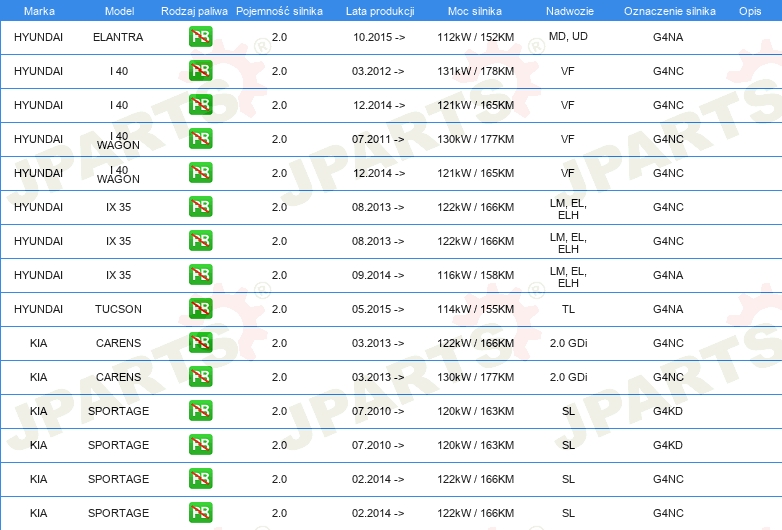Click the fuel icon for the Kia Carens 166KM
Screen dimensions: 782x530
click(x=200, y=343)
